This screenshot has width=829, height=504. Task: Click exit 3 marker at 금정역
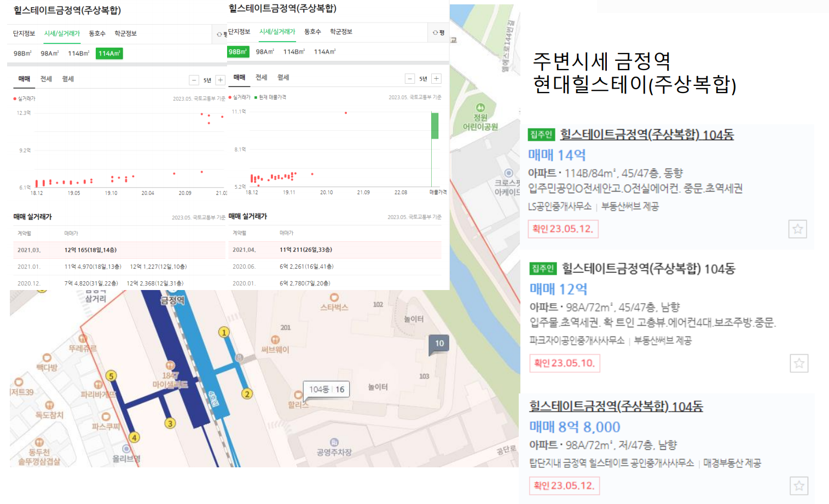(170, 423)
